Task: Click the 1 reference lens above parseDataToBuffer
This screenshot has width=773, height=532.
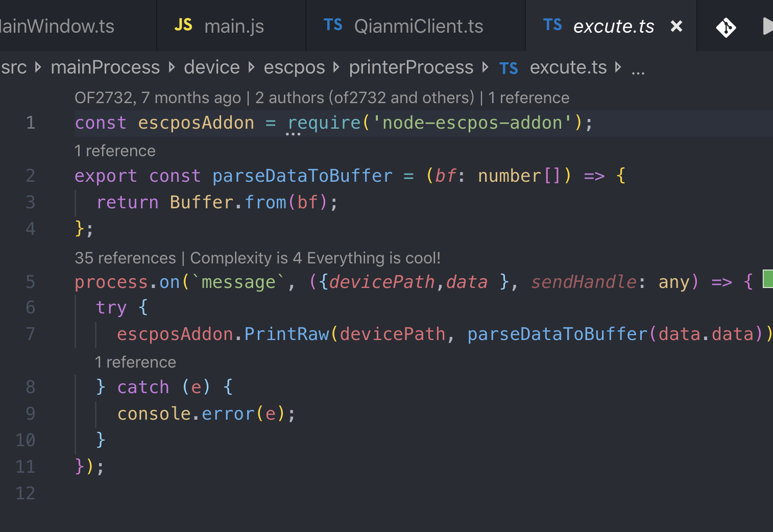Action: [x=114, y=150]
